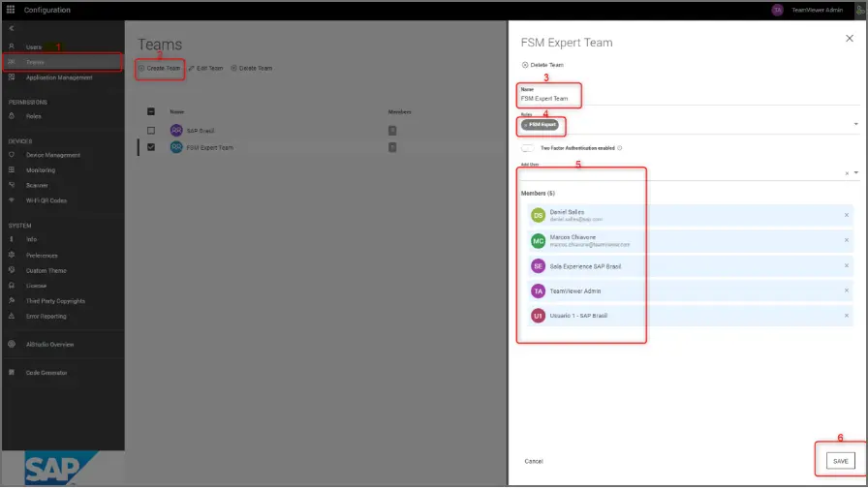The image size is (868, 489).
Task: Click the Wi-Fi QR Codes icon
Action: coord(11,200)
